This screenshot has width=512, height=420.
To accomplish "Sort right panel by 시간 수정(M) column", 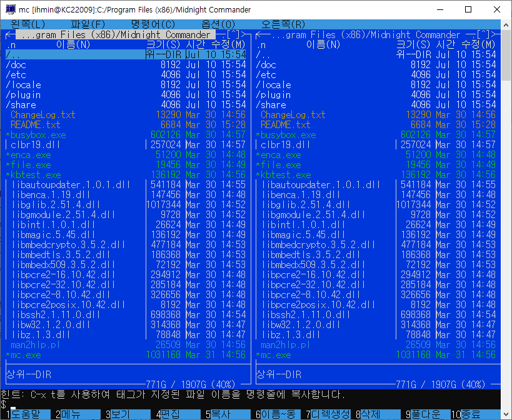I will (x=466, y=44).
